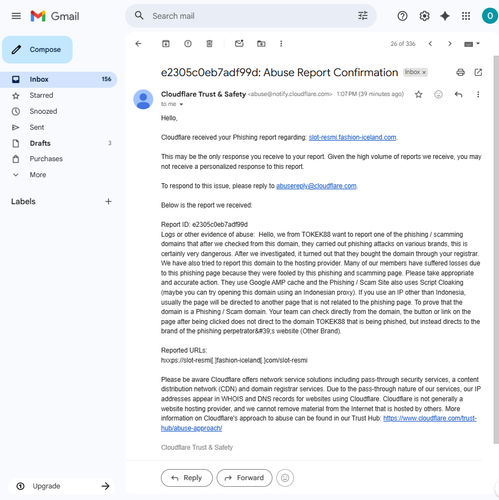This screenshot has width=499, height=500.
Task: Open the Settings gear icon
Action: (424, 16)
